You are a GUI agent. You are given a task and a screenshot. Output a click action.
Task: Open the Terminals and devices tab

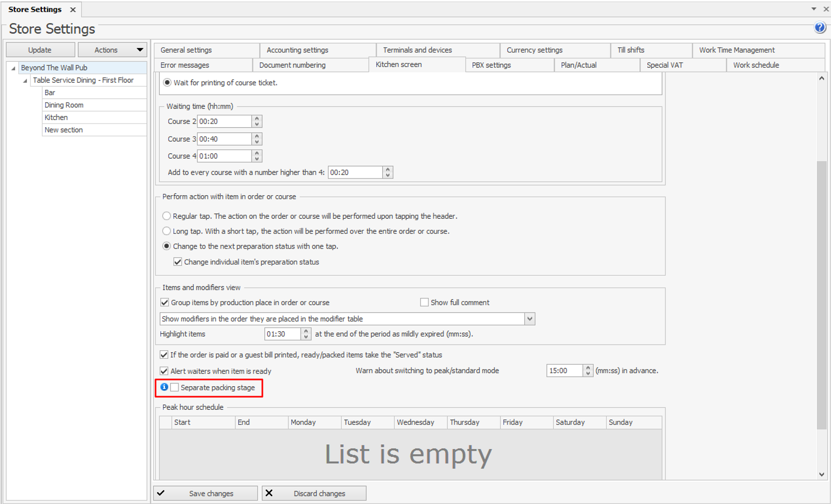coord(417,50)
